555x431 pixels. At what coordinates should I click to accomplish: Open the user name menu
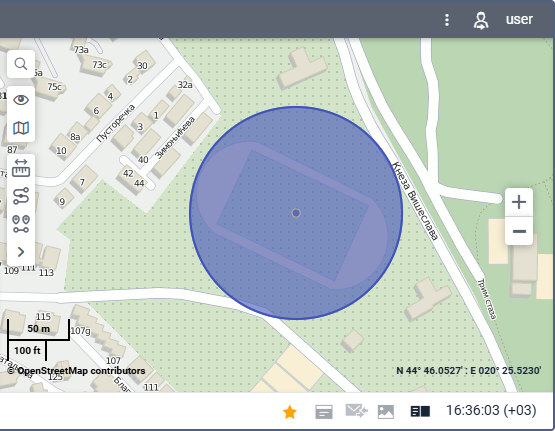click(x=519, y=19)
